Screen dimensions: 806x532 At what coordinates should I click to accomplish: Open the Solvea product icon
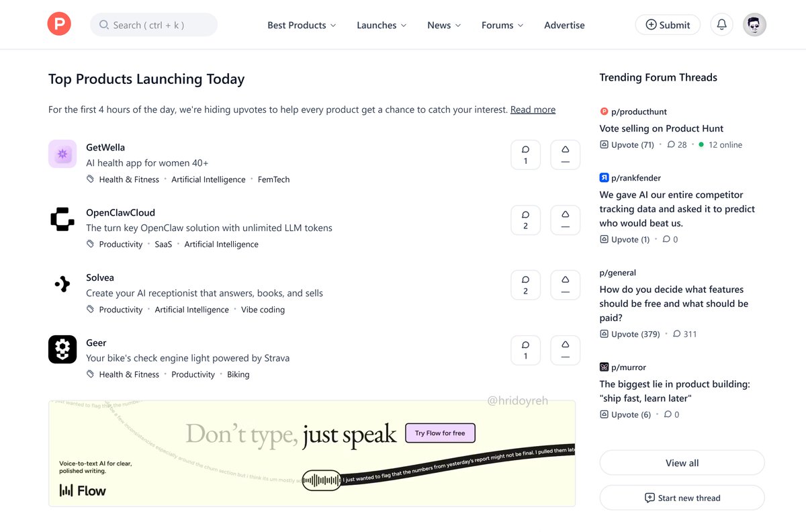(x=62, y=284)
